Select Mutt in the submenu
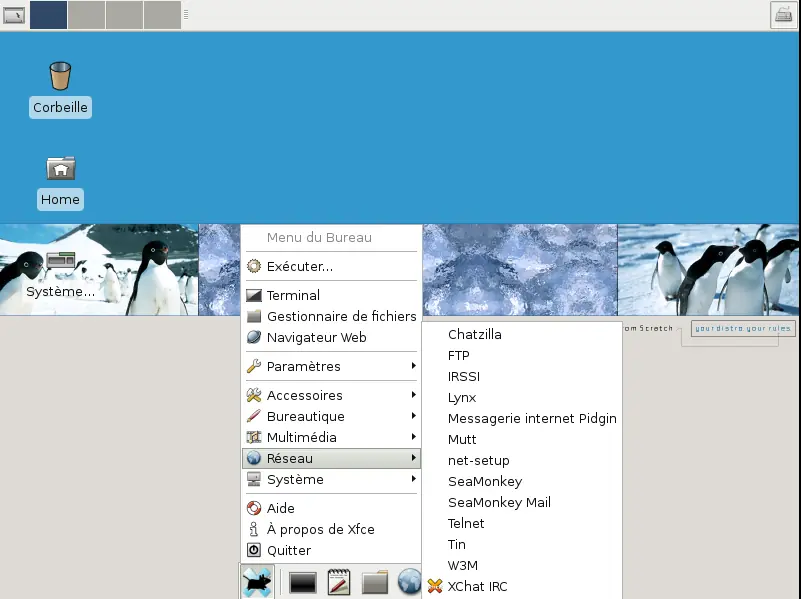The height and width of the screenshot is (599, 801). pyautogui.click(x=522, y=439)
